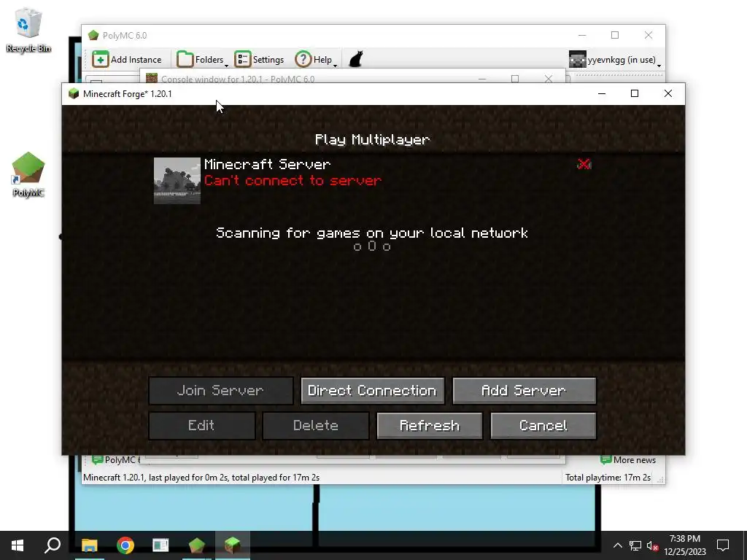
Task: Click the red crossed-out connection status icon
Action: tap(584, 164)
